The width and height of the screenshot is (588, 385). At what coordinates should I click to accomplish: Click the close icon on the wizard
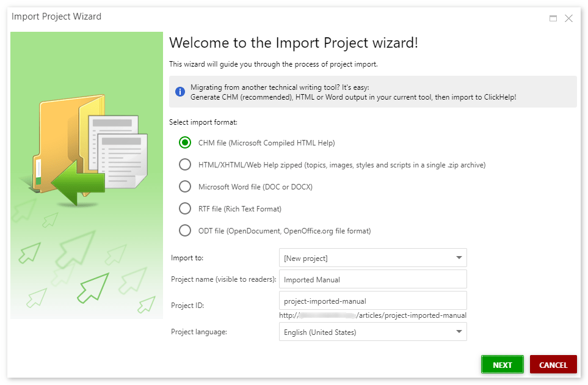[x=568, y=18]
